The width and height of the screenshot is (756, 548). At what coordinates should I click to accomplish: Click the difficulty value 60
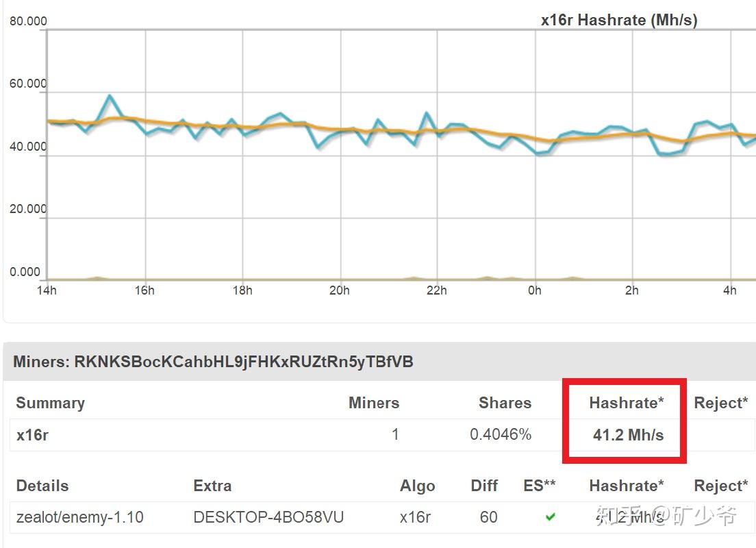[x=488, y=517]
